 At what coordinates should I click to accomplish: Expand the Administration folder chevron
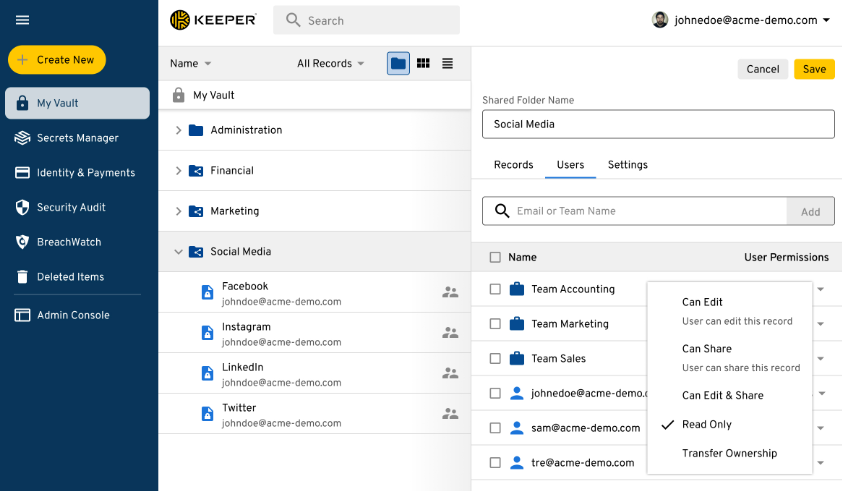click(178, 130)
